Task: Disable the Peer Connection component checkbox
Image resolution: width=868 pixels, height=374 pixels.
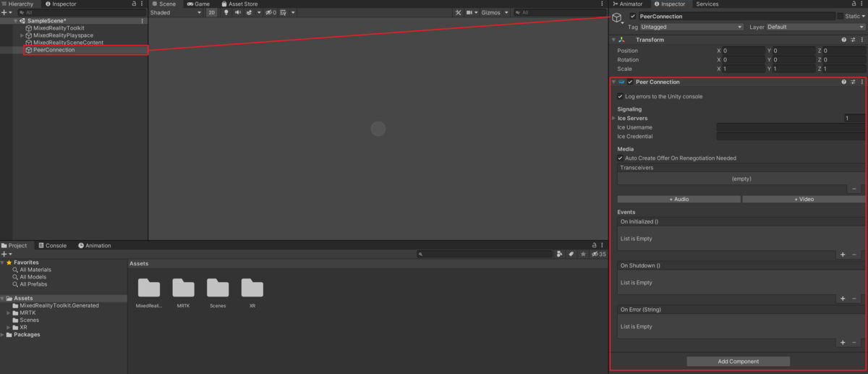Action: point(631,82)
